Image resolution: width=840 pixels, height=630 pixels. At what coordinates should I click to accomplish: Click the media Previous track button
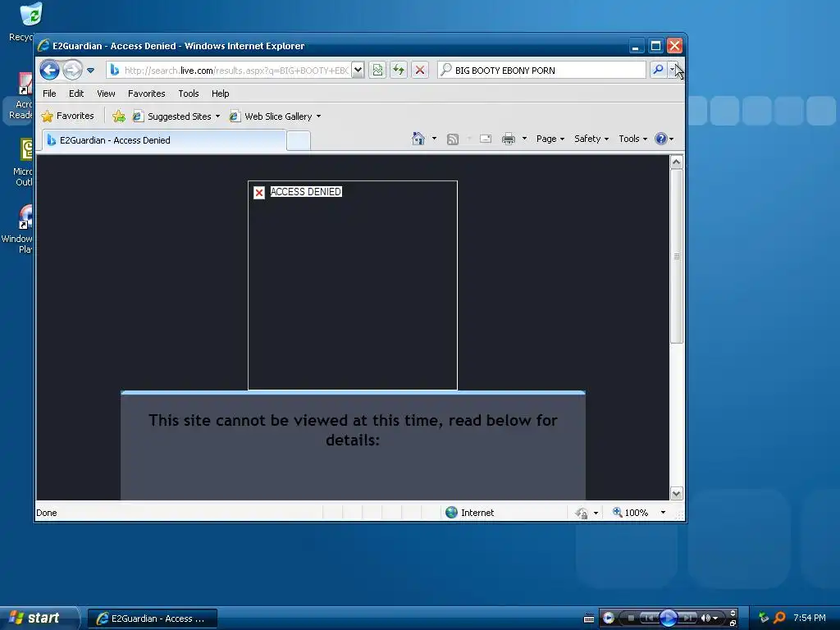pos(650,619)
